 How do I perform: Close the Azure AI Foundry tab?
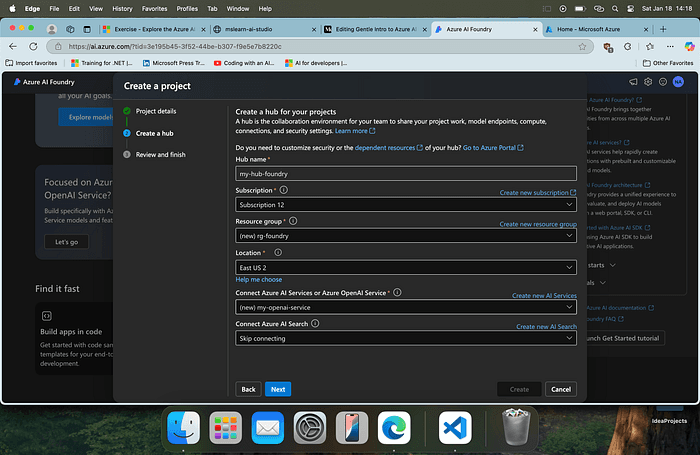(x=535, y=29)
